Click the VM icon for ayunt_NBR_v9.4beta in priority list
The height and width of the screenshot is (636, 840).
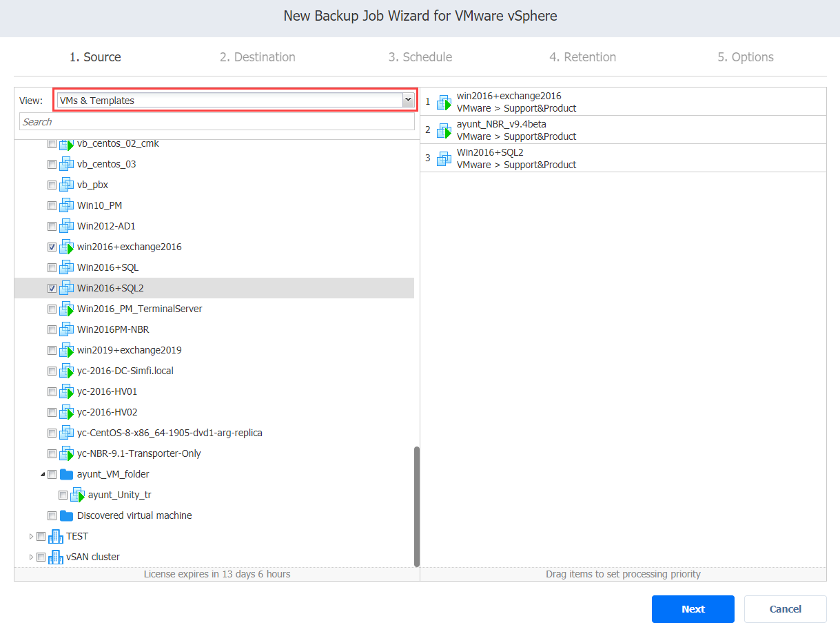click(x=444, y=130)
